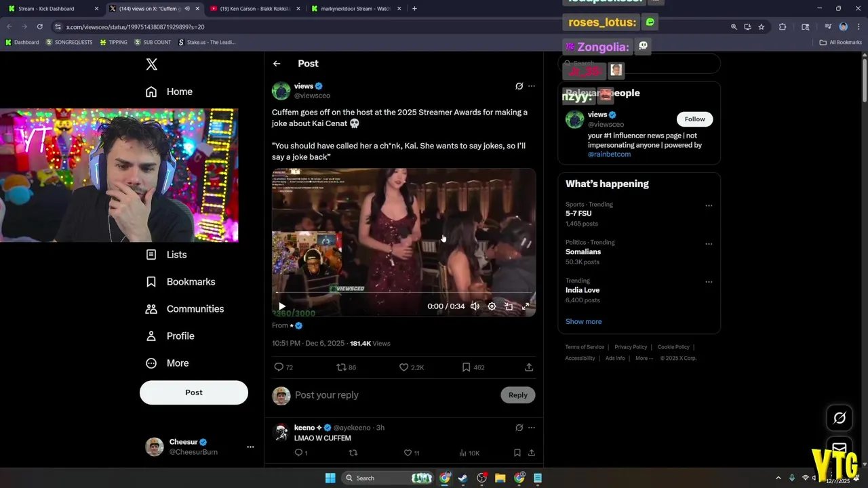Click the Post your reply field
The image size is (868, 488).
393,395
